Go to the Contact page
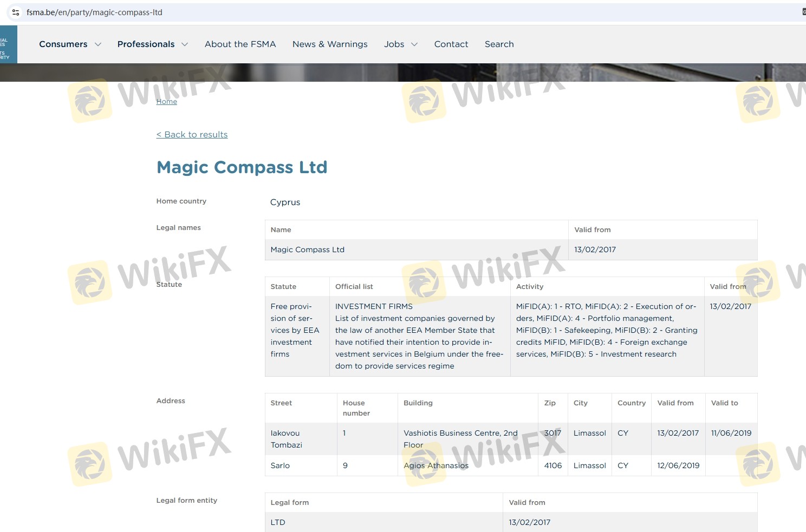The image size is (806, 532). [451, 44]
